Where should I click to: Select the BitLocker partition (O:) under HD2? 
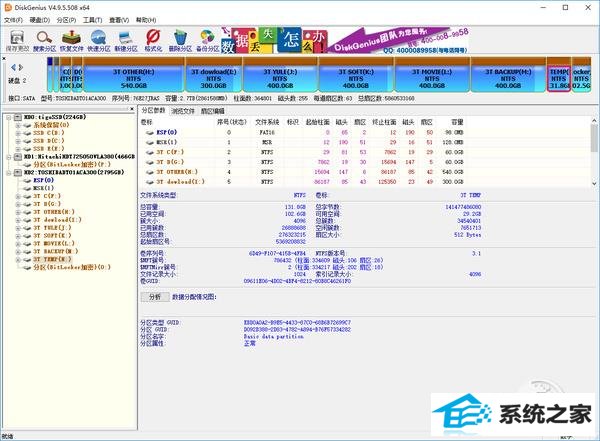[x=72, y=267]
